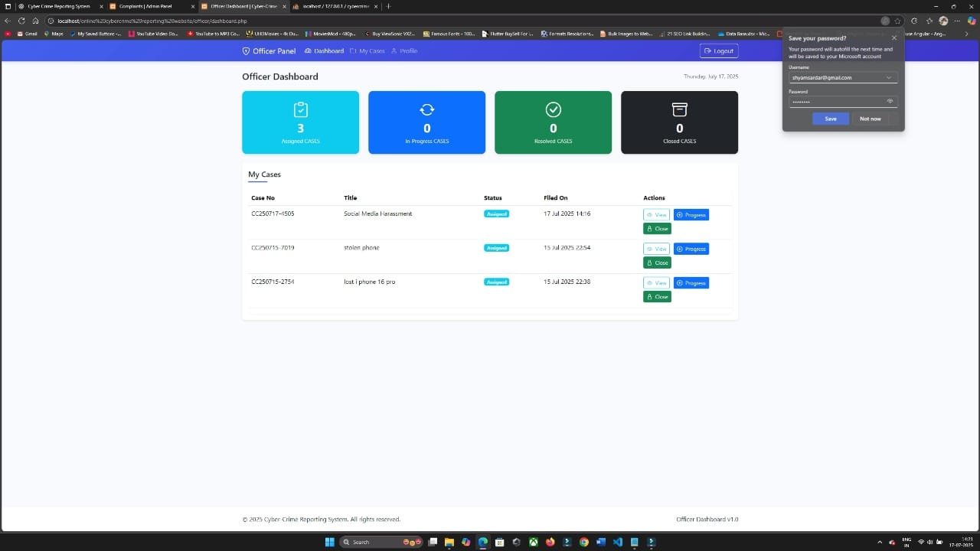Log out using the Logout button

click(x=718, y=51)
